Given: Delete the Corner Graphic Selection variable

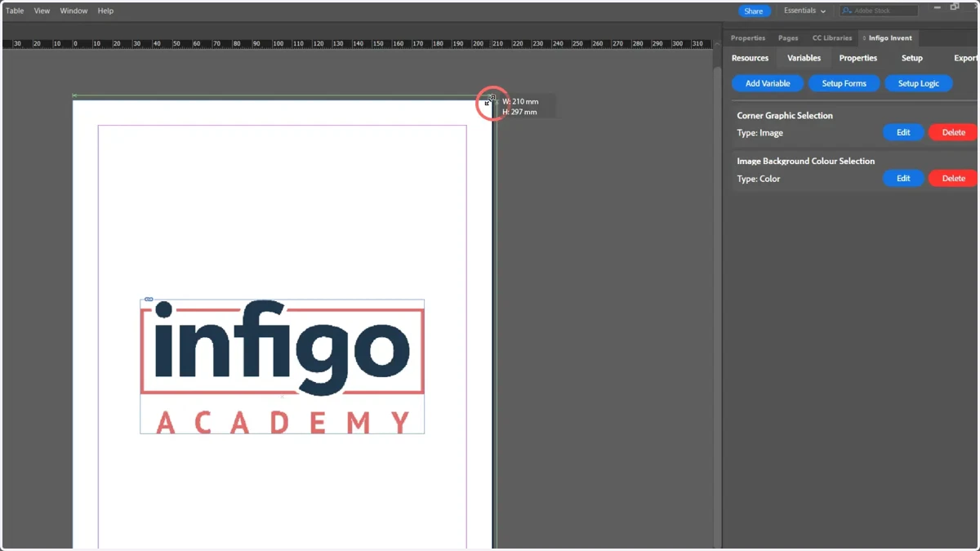Looking at the screenshot, I should coord(953,132).
